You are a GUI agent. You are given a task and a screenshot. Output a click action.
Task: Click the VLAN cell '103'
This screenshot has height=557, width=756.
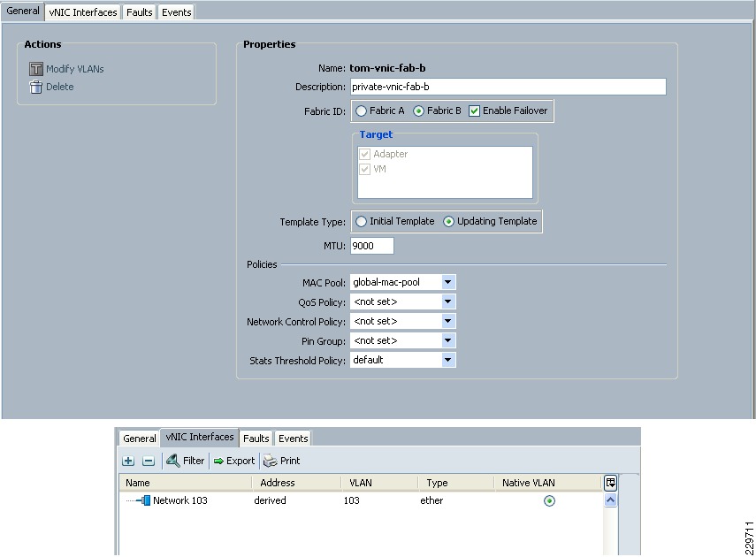352,500
